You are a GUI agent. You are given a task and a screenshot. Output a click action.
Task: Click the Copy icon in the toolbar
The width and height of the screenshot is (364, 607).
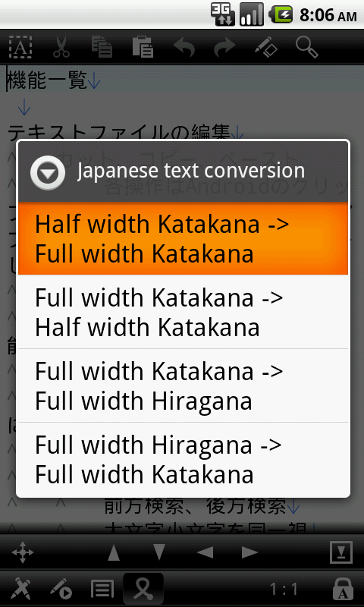102,47
